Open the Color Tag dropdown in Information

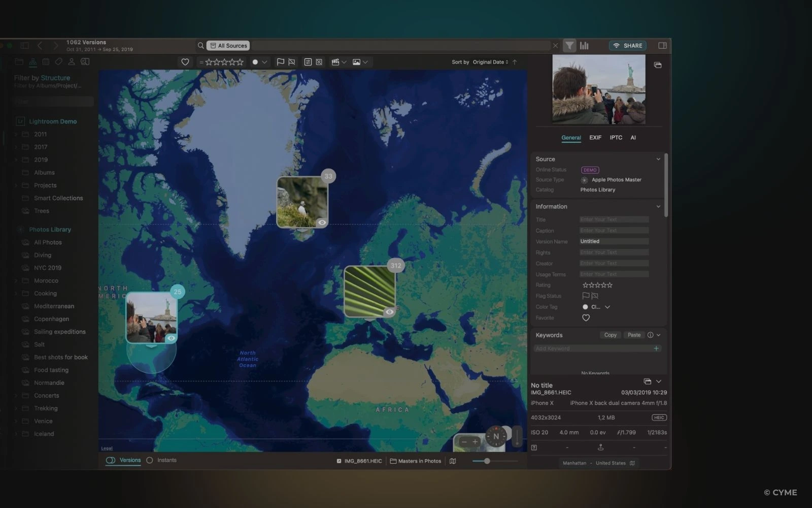(607, 307)
